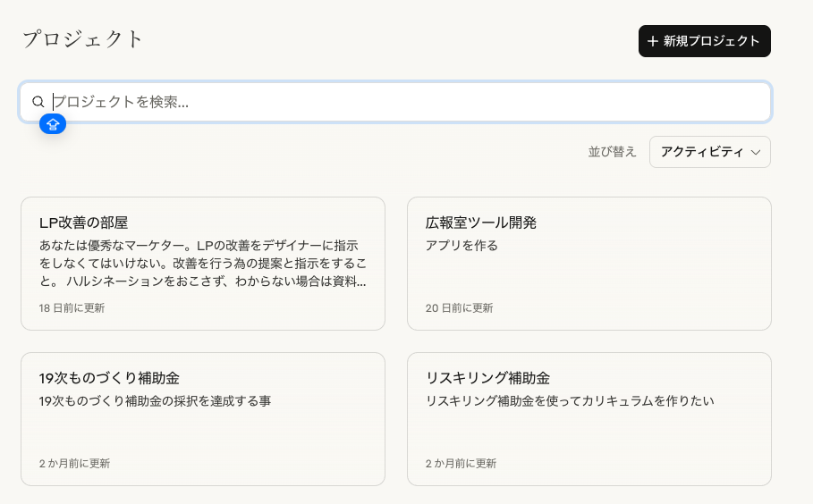Viewport: 813px width, 504px height.
Task: Open the 広報室ツール開発 project
Action: pos(589,263)
